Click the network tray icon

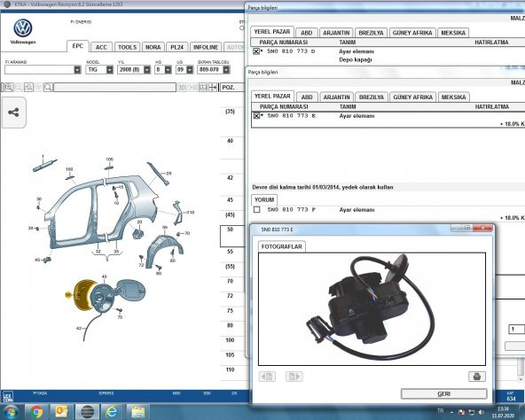(472, 412)
